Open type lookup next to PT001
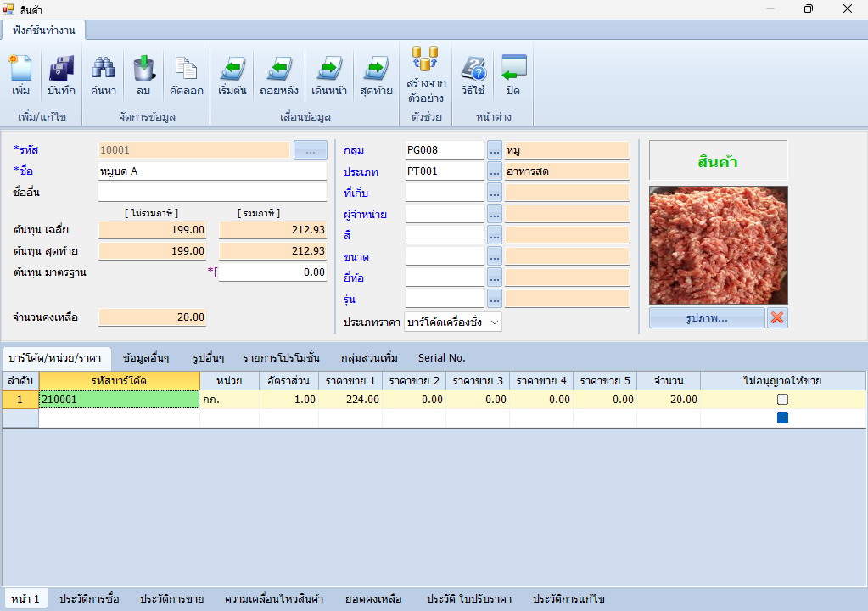 [495, 171]
